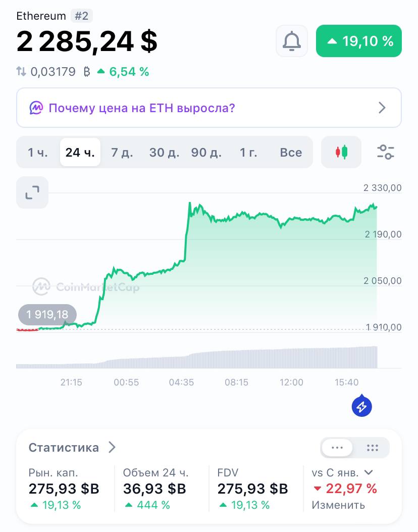Open 'Почему цена на ETH выросла?' arrow

coord(382,108)
